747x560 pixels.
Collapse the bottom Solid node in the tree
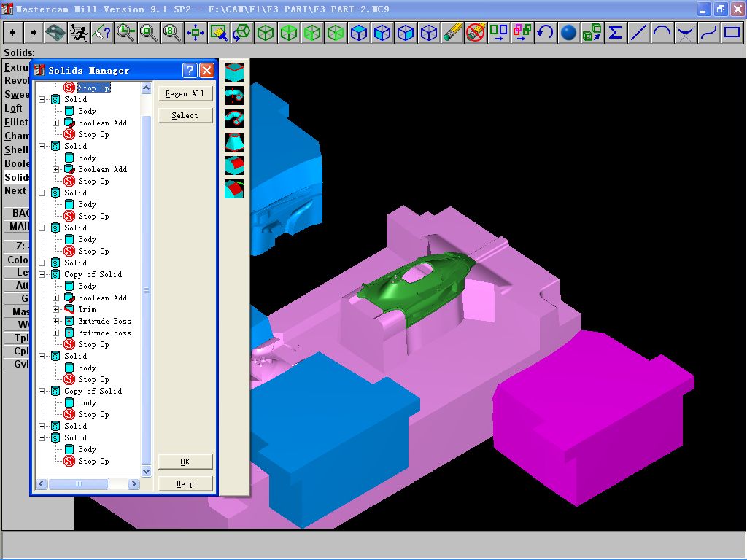pos(42,437)
